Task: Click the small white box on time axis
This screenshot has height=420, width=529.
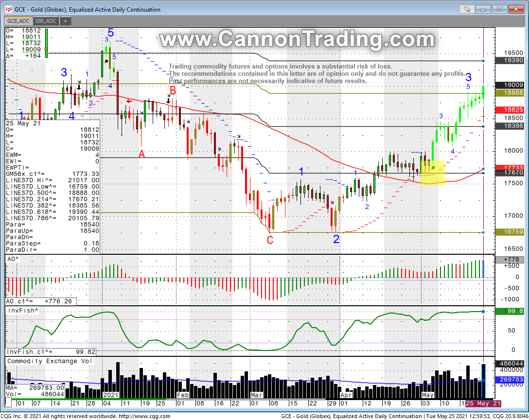Action: (8, 403)
